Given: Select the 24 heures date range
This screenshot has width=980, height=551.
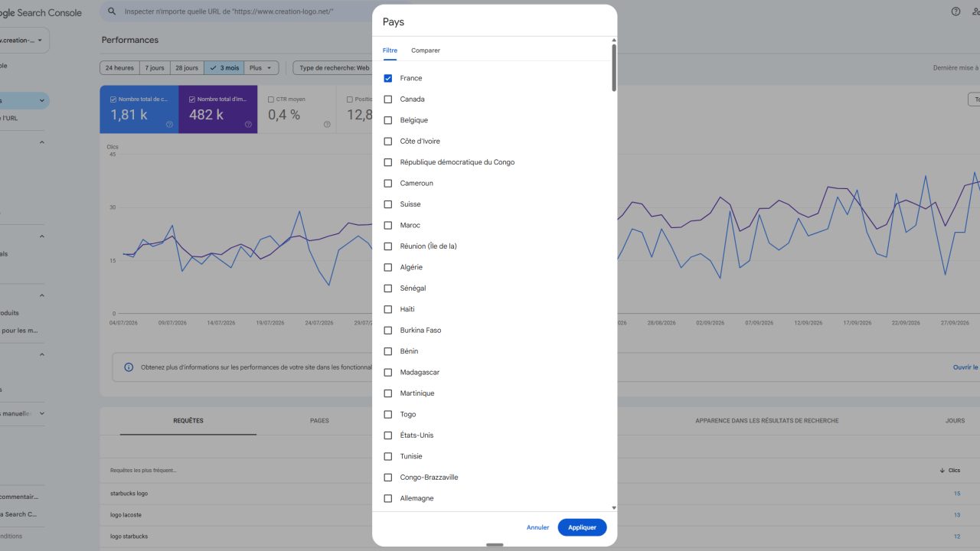Looking at the screenshot, I should (119, 68).
